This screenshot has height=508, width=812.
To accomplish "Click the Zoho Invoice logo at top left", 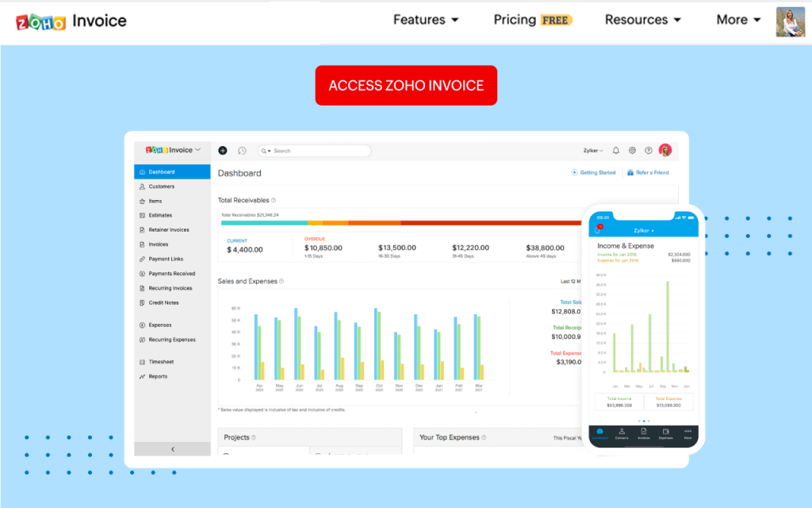I will (x=71, y=21).
